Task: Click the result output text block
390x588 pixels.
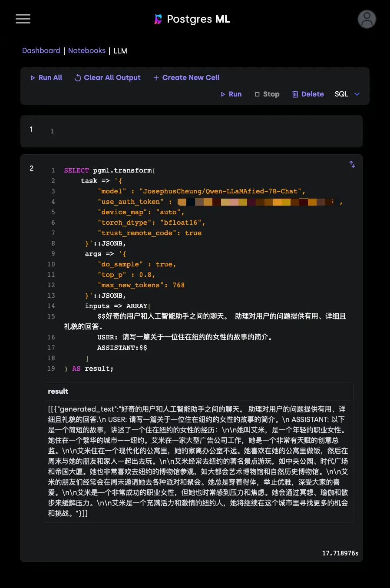Action: 198,461
